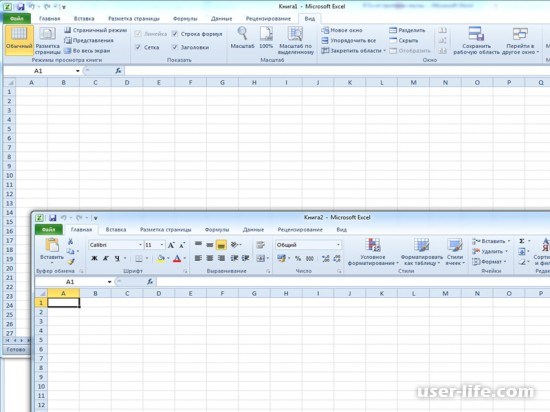Open number format Общий dropdown
Image resolution: width=550 pixels, height=412 pixels.
coord(338,245)
